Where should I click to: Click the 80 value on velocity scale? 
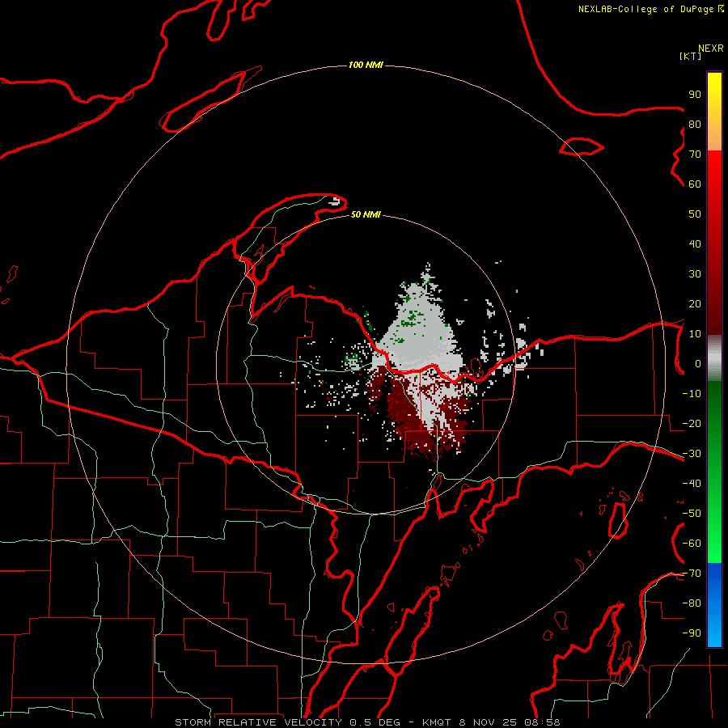pyautogui.click(x=695, y=125)
